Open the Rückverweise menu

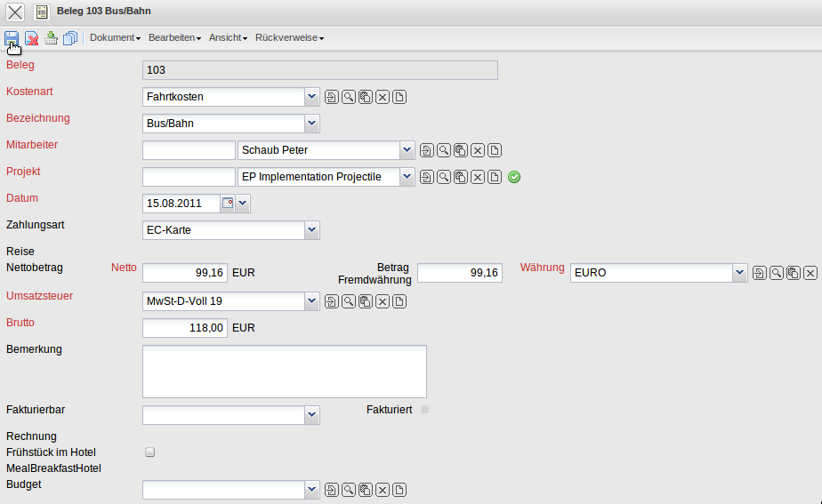[289, 38]
